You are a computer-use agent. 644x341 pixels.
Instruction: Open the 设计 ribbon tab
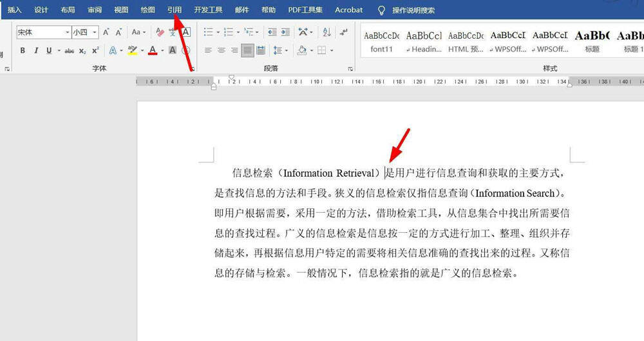coord(41,10)
